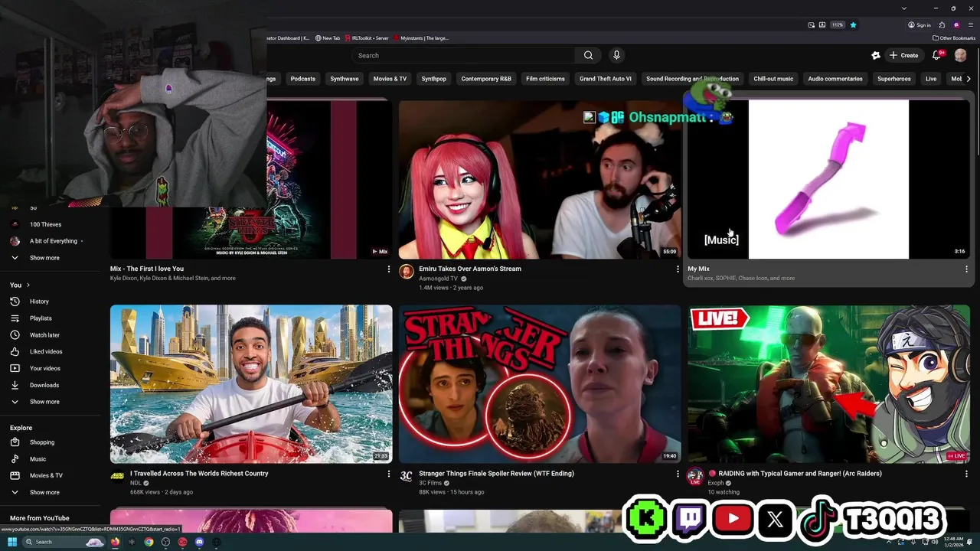Select the Grand Theft Auto VI chip
The image size is (980, 551).
[606, 78]
